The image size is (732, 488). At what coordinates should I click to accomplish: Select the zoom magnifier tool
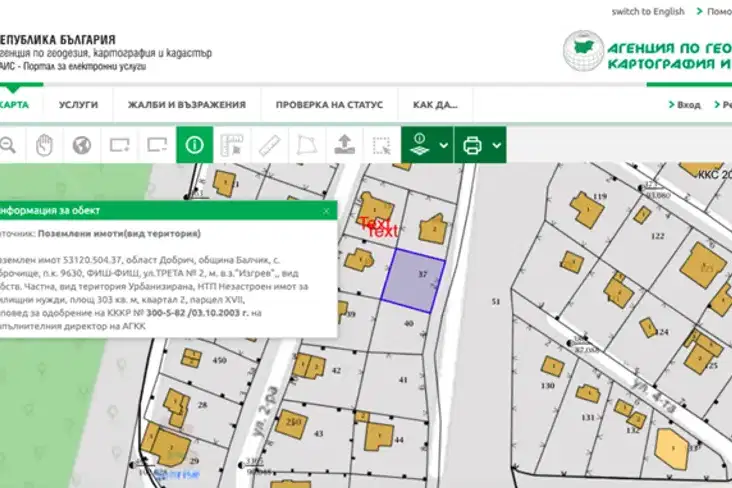click(7, 145)
